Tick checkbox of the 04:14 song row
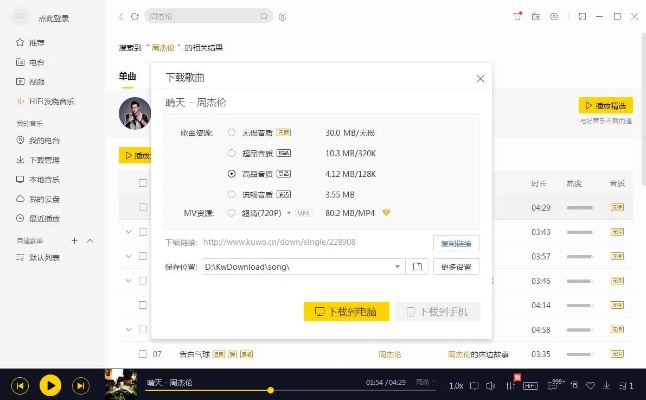Screen dimensions: 646x400 pos(143,305)
